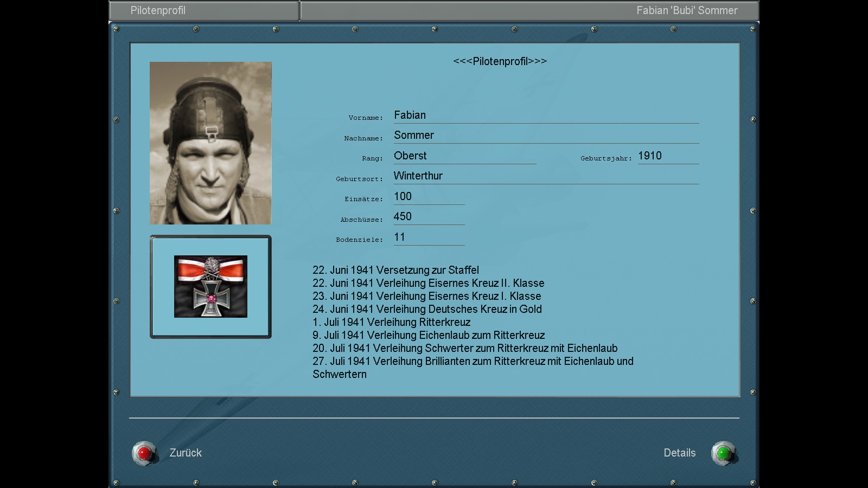The image size is (868, 488).
Task: Click the Geburtsjahr: label
Action: pos(606,158)
